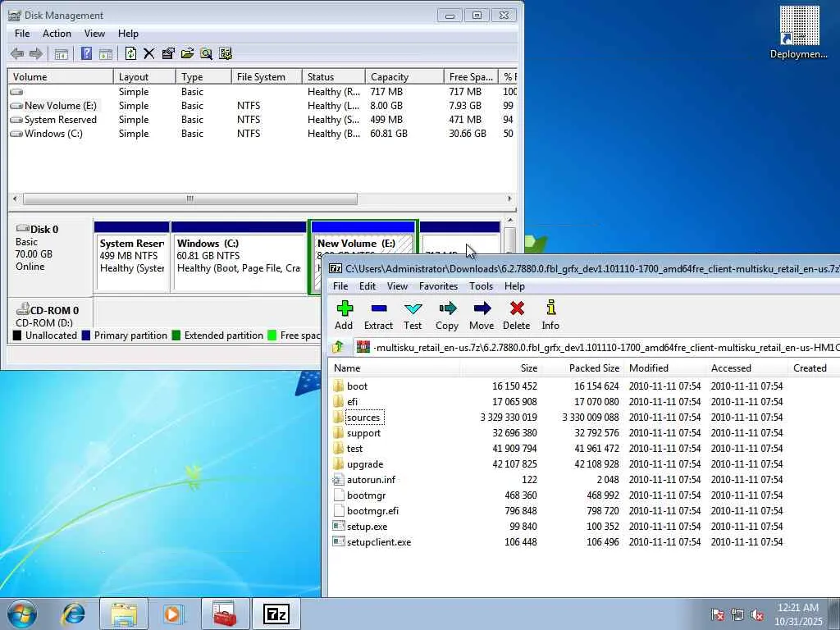Viewport: 840px width, 630px height.
Task: Click the 7-Zip archive path address field
Action: coord(596,347)
